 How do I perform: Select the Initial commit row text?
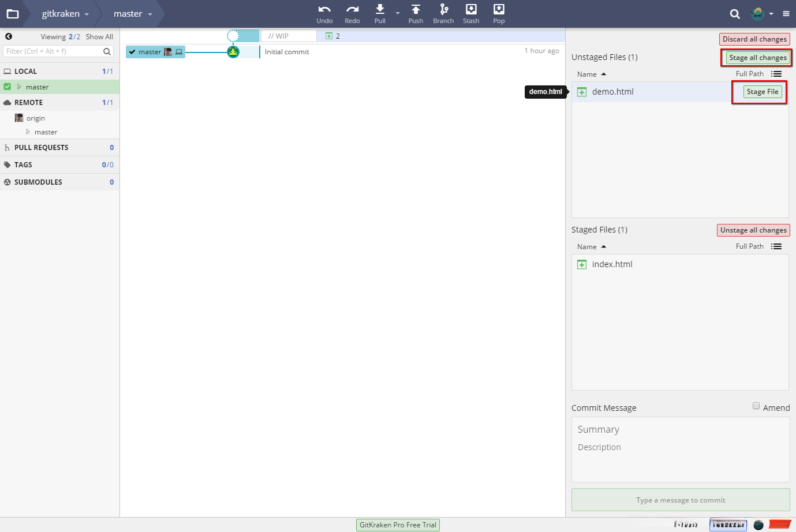pos(287,52)
